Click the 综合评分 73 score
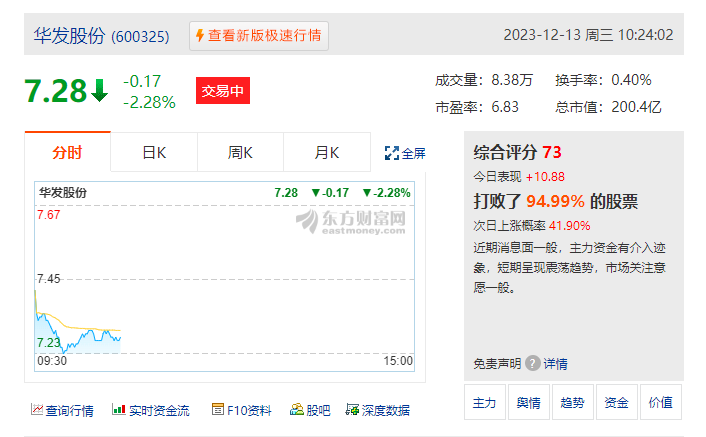This screenshot has height=437, width=706. pyautogui.click(x=552, y=152)
